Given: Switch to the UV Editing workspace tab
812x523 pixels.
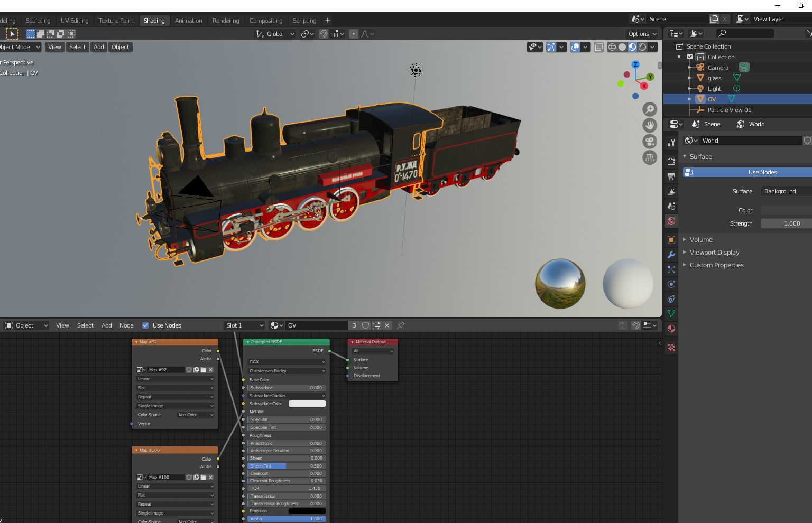Looking at the screenshot, I should 75,21.
